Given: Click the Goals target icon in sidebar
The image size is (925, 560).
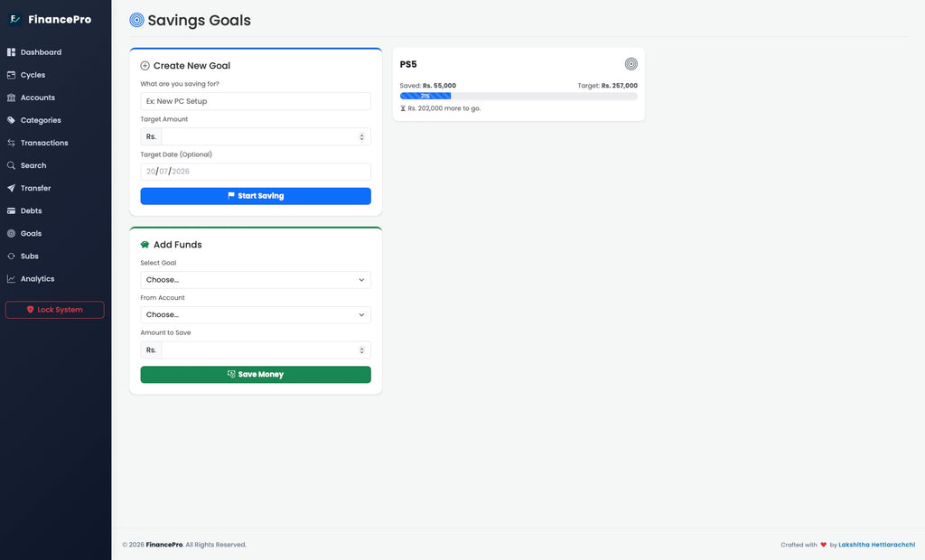Looking at the screenshot, I should click(x=11, y=233).
